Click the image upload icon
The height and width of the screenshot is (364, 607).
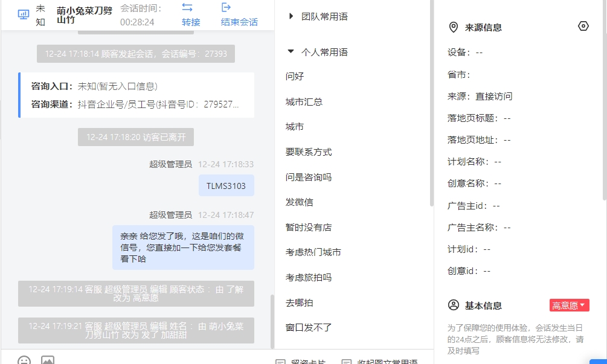tap(48, 360)
